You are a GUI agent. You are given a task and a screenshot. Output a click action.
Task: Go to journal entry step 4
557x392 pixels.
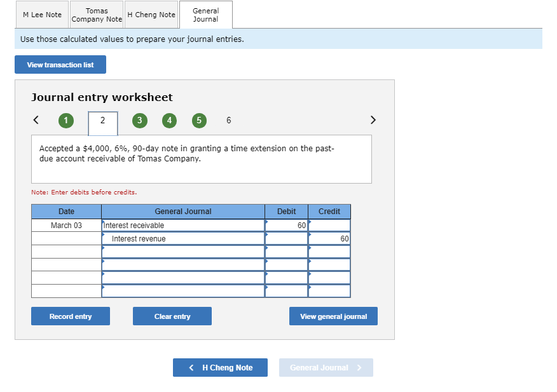(169, 121)
